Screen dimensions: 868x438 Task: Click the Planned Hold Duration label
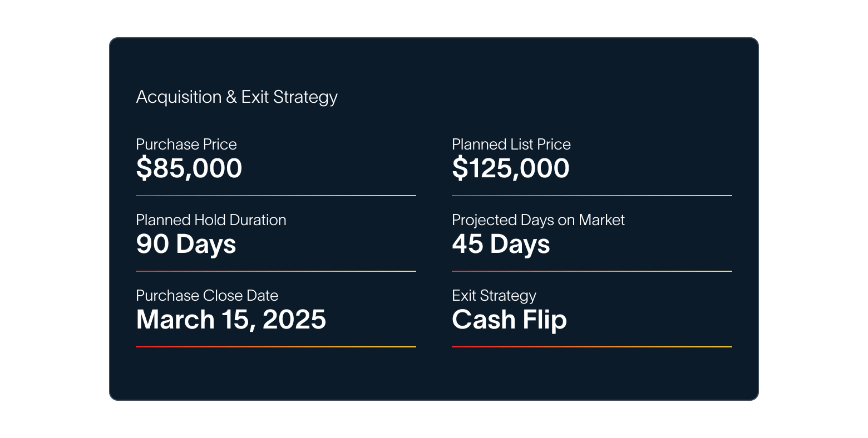tap(211, 220)
